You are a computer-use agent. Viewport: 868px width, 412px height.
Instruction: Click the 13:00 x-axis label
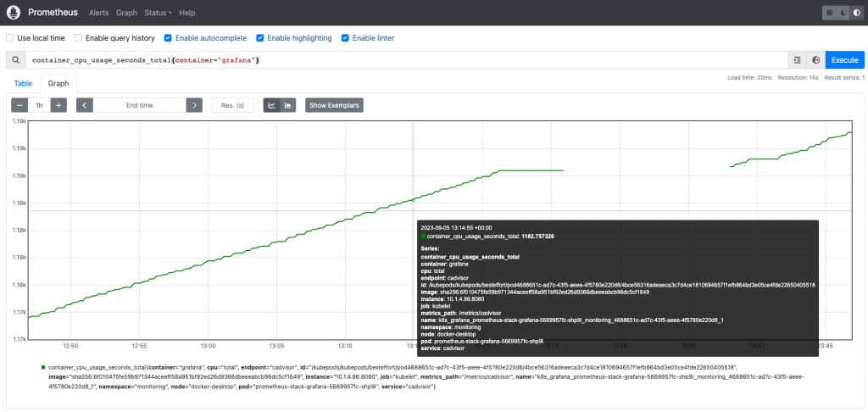(208, 346)
